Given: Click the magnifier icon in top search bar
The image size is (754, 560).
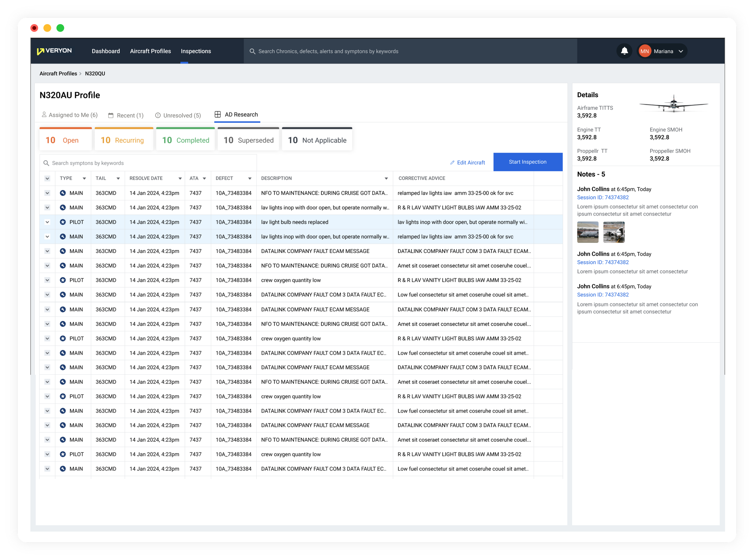Looking at the screenshot, I should coord(252,52).
